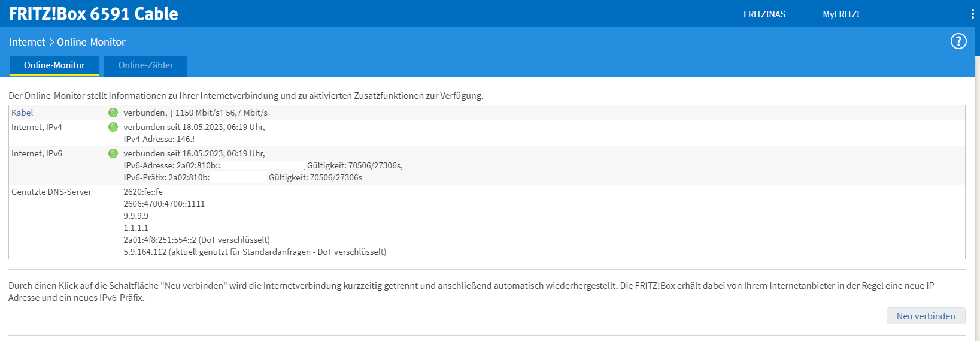
Task: Select DNS entry 5.9.164.112 aktuell genutzt
Action: 254,252
